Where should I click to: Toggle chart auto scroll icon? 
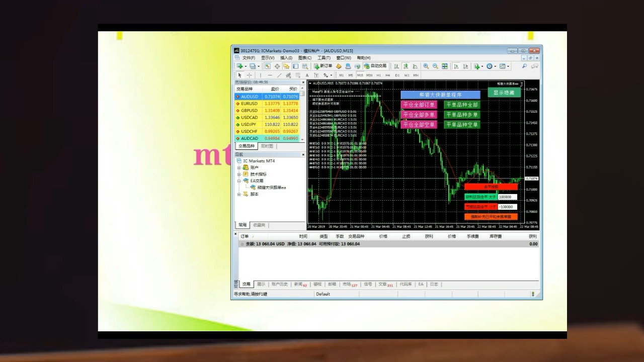pyautogui.click(x=456, y=66)
